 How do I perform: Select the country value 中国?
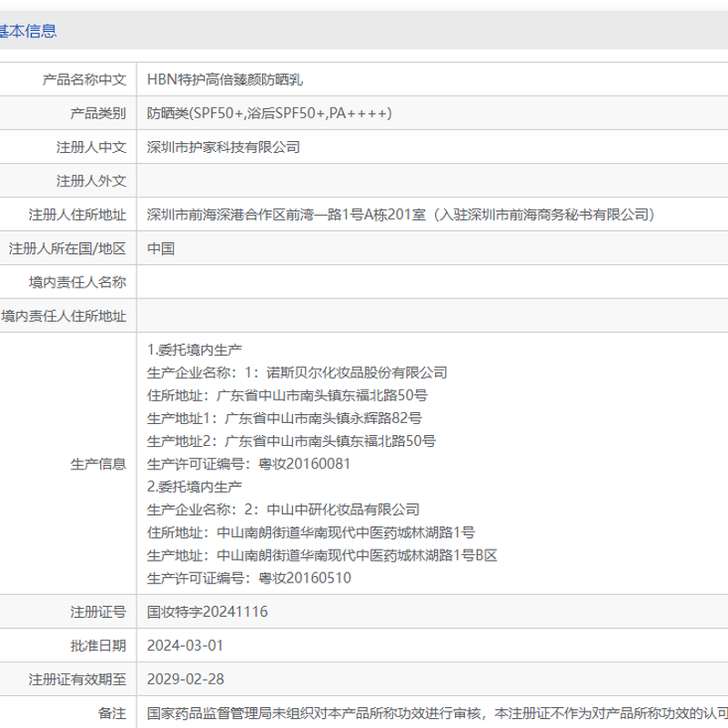161,248
